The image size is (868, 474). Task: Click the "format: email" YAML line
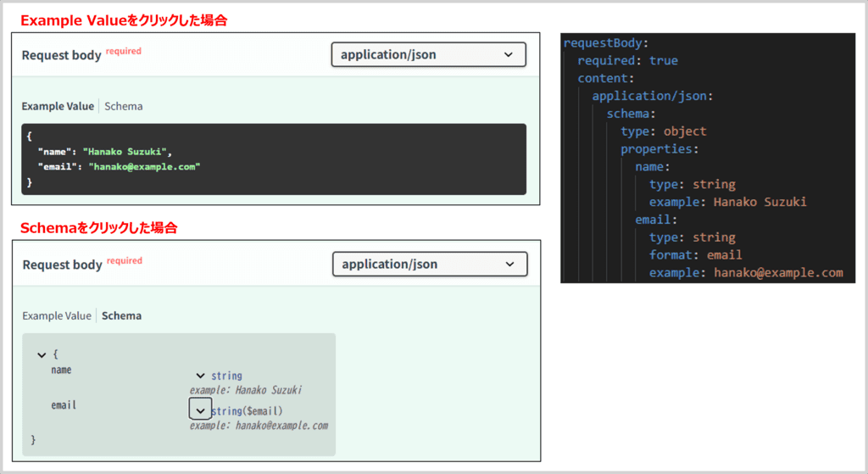pyautogui.click(x=695, y=254)
